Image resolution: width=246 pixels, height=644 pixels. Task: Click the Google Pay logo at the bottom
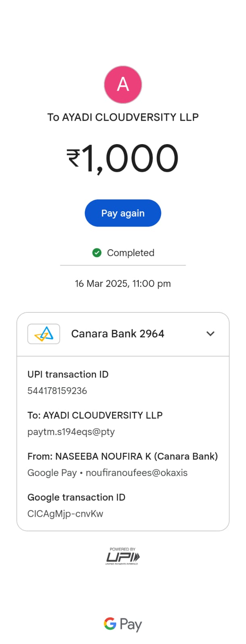click(123, 624)
